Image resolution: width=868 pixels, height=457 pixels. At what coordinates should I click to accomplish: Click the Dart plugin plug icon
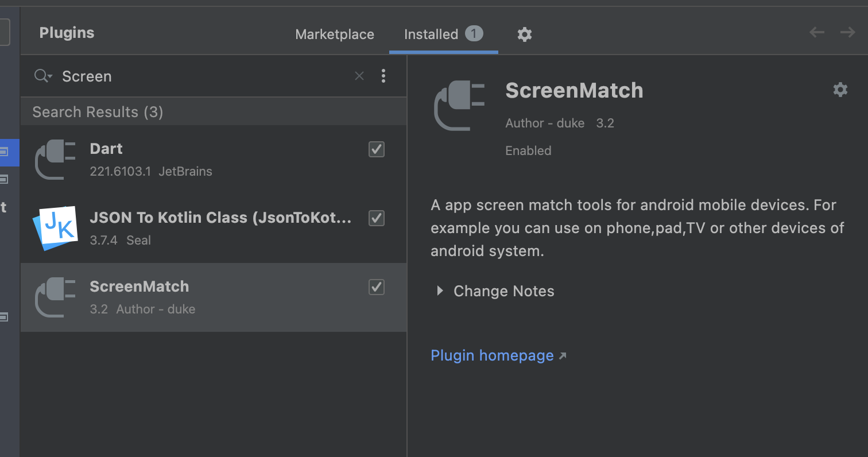pyautogui.click(x=55, y=160)
